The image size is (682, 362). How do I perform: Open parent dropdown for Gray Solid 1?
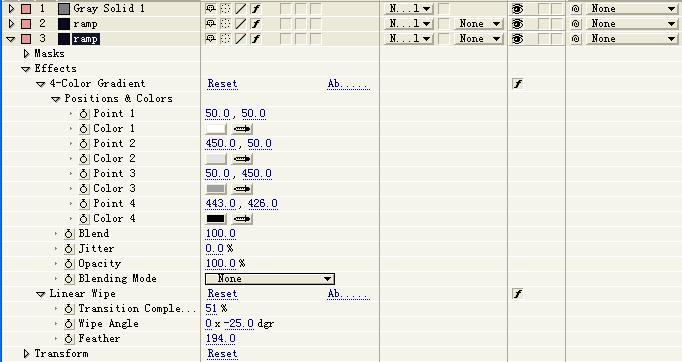pos(631,9)
